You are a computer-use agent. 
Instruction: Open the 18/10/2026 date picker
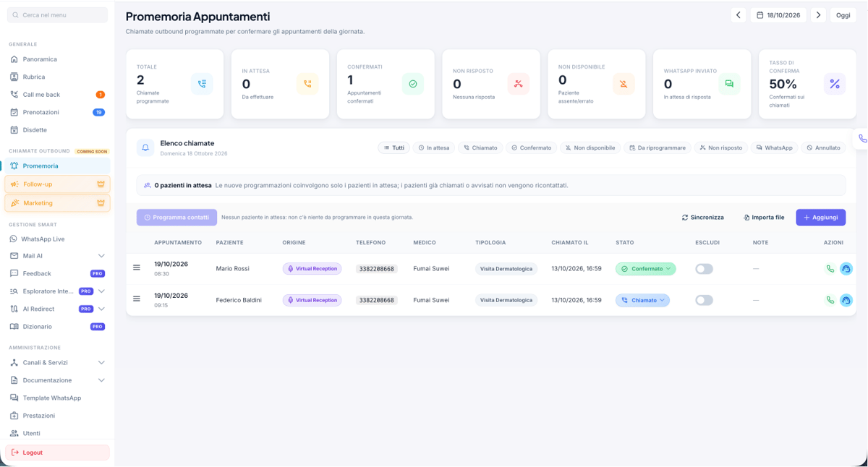[x=778, y=15]
